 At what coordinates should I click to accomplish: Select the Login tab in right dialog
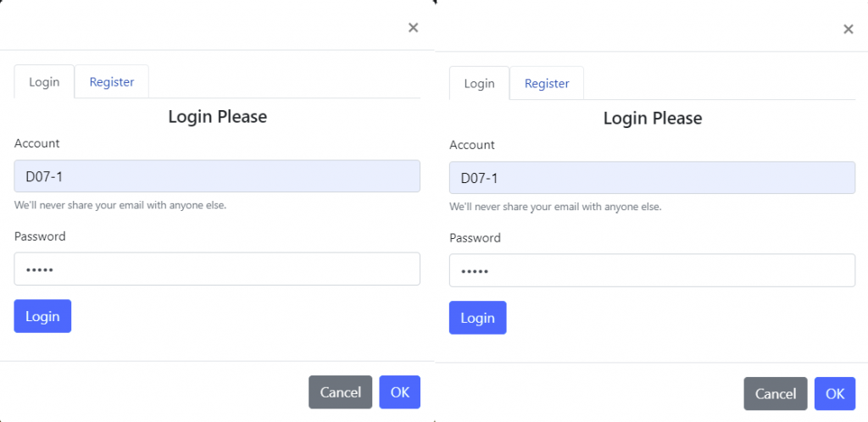coord(479,84)
